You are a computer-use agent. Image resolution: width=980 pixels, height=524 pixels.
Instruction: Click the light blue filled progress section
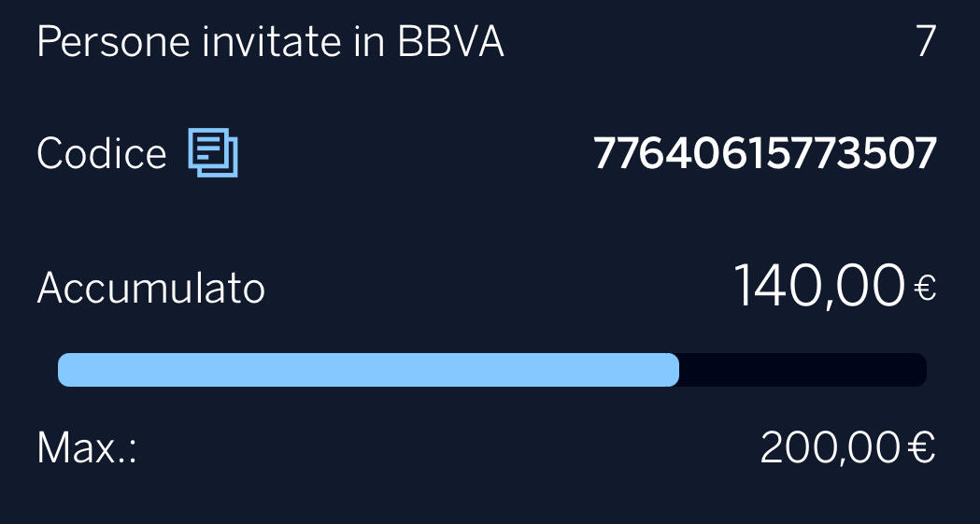pos(368,370)
